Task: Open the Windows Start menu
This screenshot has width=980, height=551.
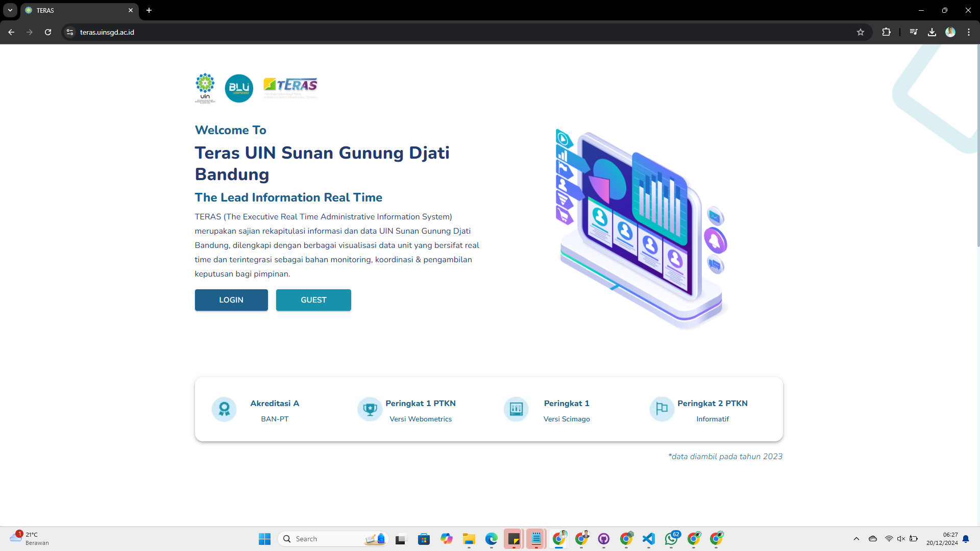Action: tap(264, 539)
